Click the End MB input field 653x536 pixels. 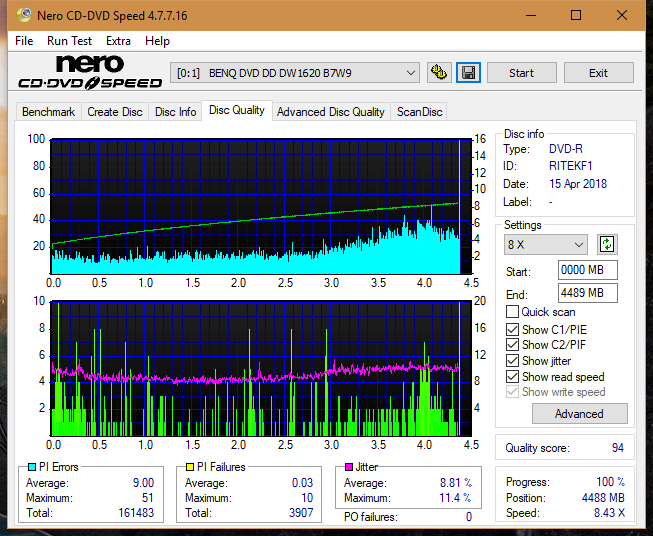(x=587, y=293)
